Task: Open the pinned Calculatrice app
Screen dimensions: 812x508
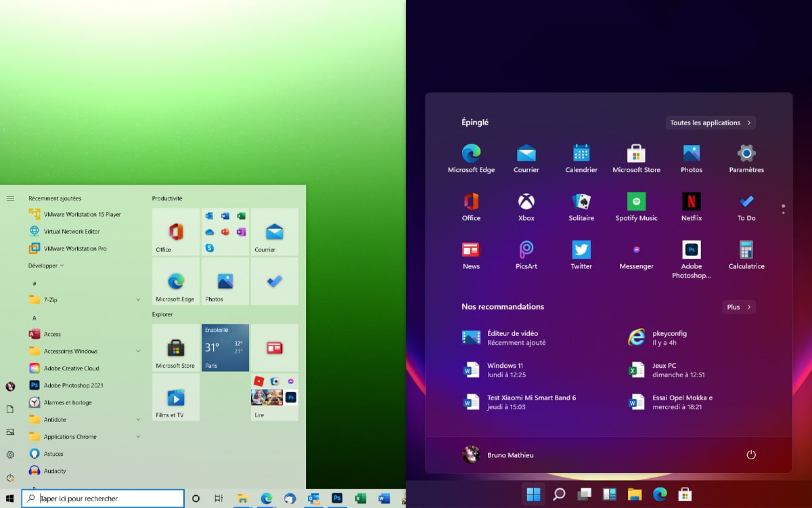Action: [746, 255]
